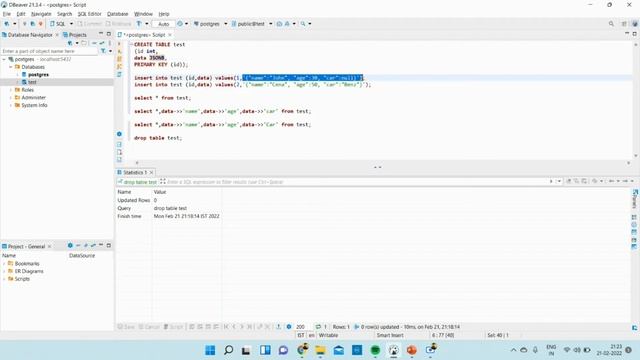This screenshot has width=640, height=360.
Task: Expand the Bookmarks project folder
Action: point(4,264)
